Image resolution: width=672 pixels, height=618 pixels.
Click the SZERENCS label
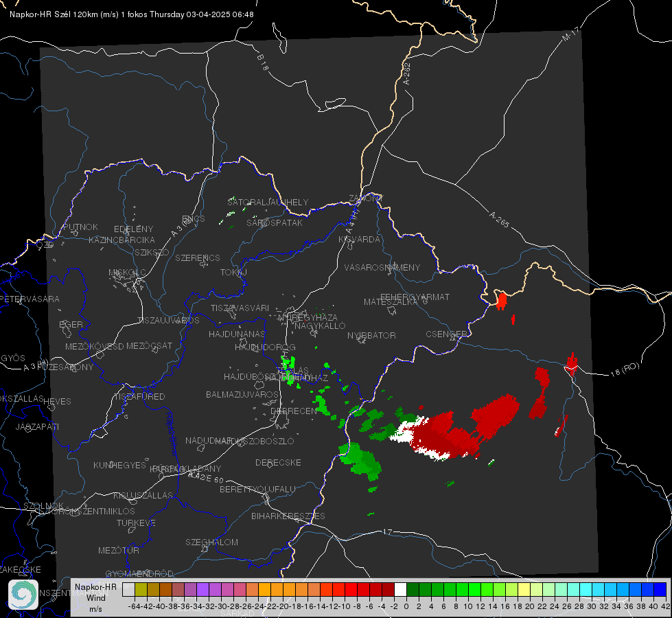pyautogui.click(x=198, y=257)
